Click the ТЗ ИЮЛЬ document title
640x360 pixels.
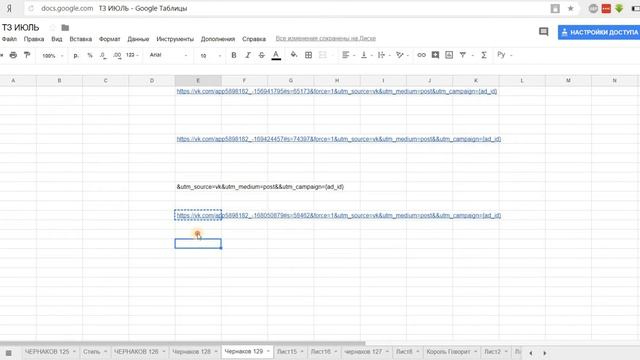pyautogui.click(x=20, y=27)
